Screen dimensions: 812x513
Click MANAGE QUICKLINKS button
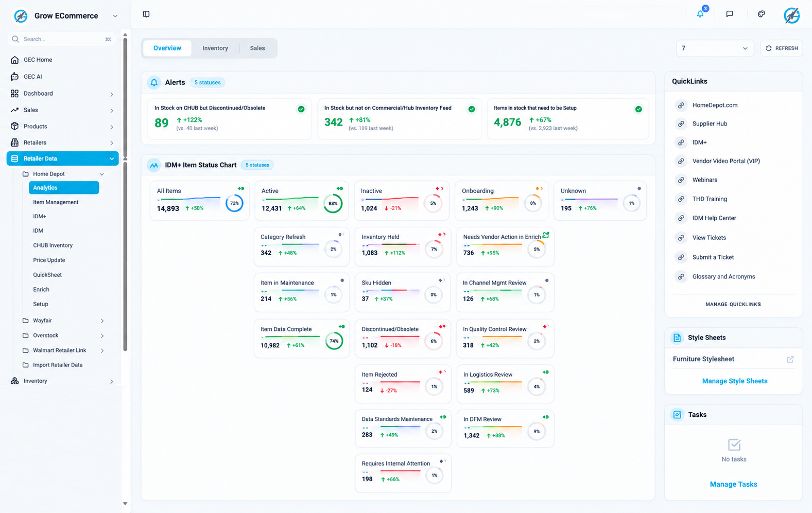tap(733, 305)
